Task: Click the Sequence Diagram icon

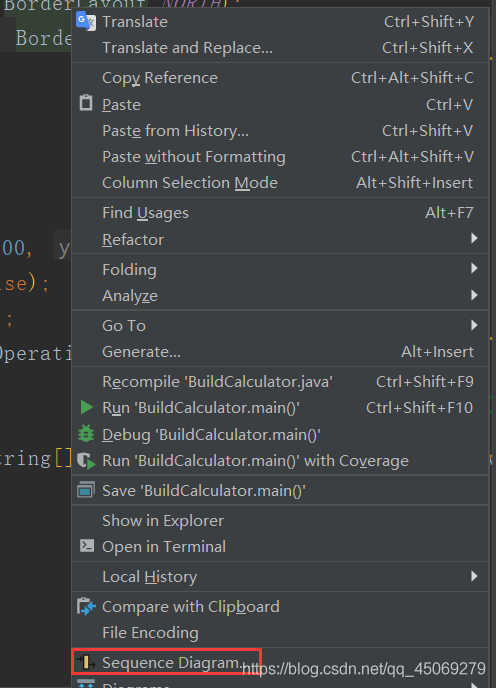Action: (86, 662)
